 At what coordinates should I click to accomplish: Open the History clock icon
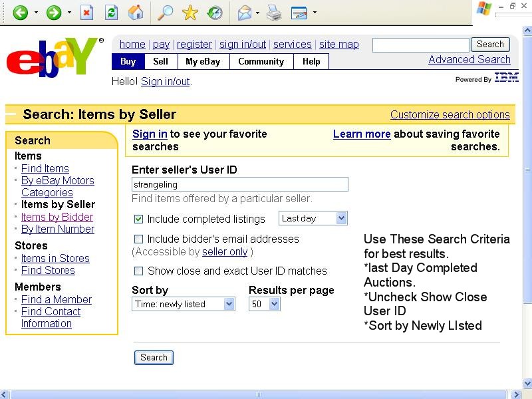click(215, 13)
